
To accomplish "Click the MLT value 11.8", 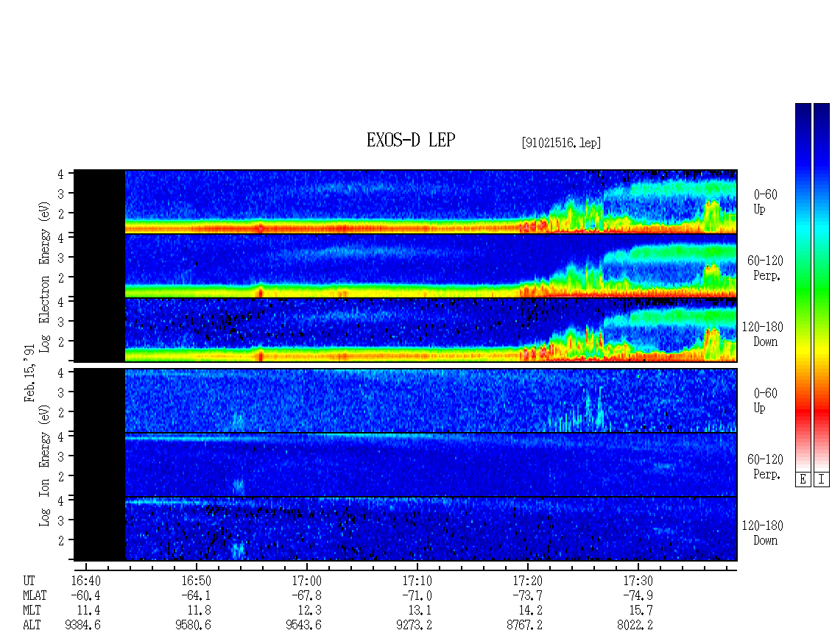I will (x=199, y=611).
